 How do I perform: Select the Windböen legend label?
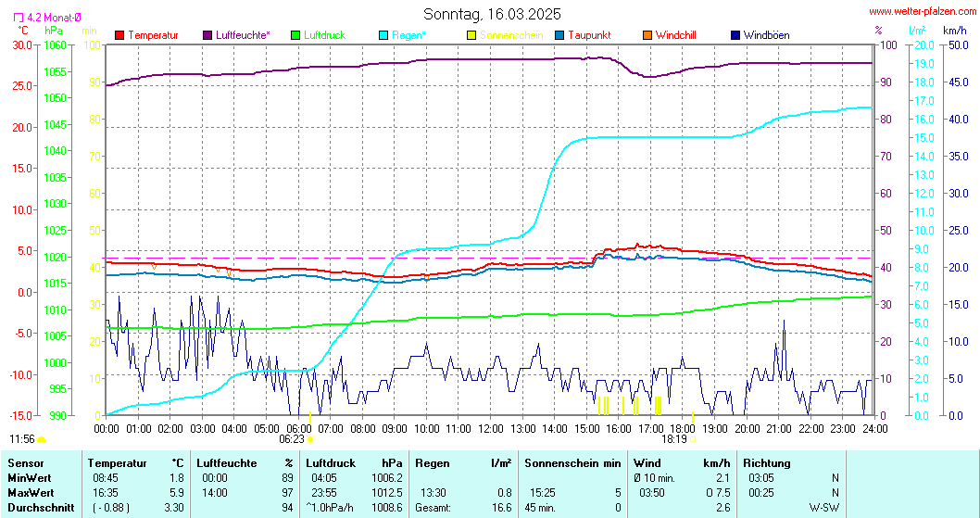click(x=767, y=35)
